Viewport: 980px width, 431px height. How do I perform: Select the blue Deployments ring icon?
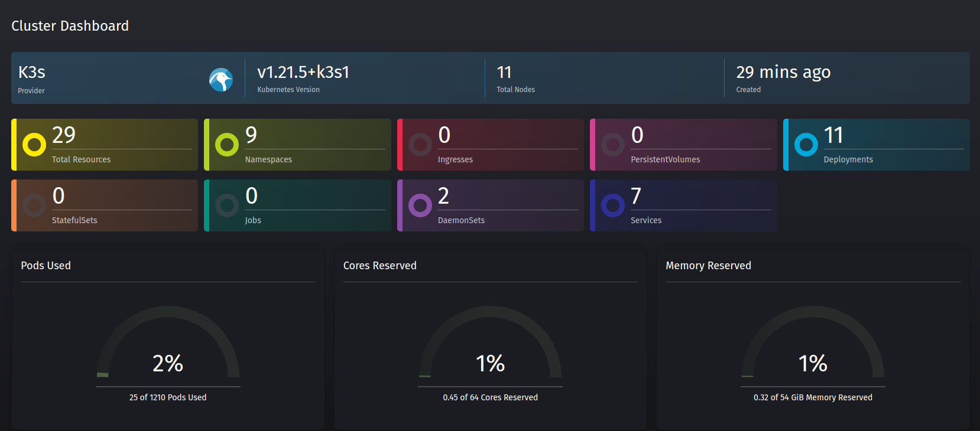pos(806,145)
